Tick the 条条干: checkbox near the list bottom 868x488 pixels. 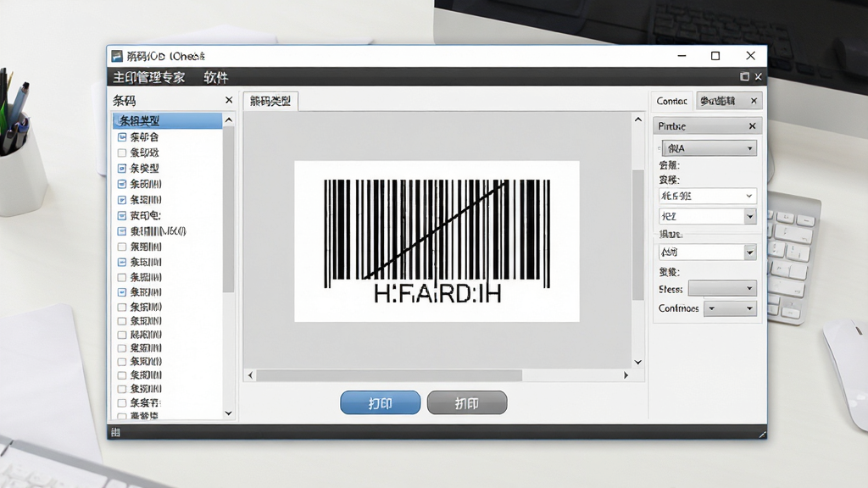[122, 402]
